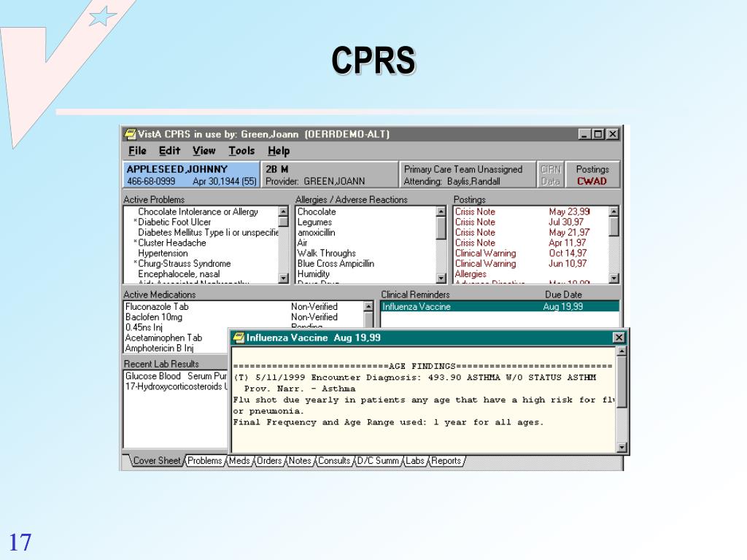Click the Allergies list scroll down arrow

coord(441,278)
